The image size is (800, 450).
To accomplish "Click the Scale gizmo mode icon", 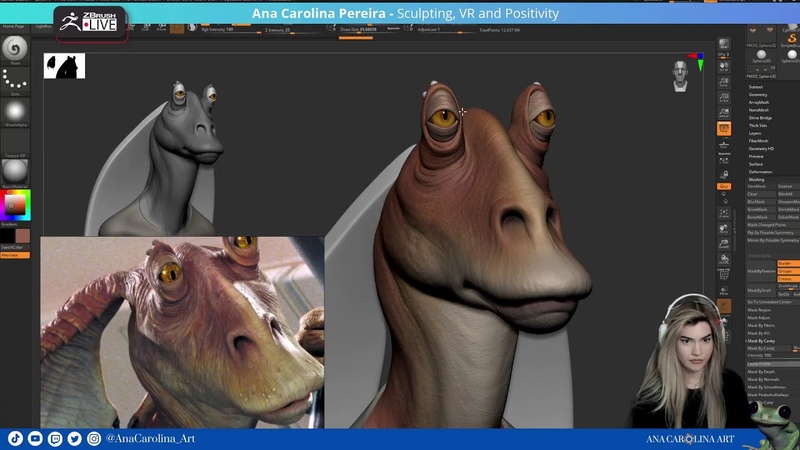I will pyautogui.click(x=146, y=28).
